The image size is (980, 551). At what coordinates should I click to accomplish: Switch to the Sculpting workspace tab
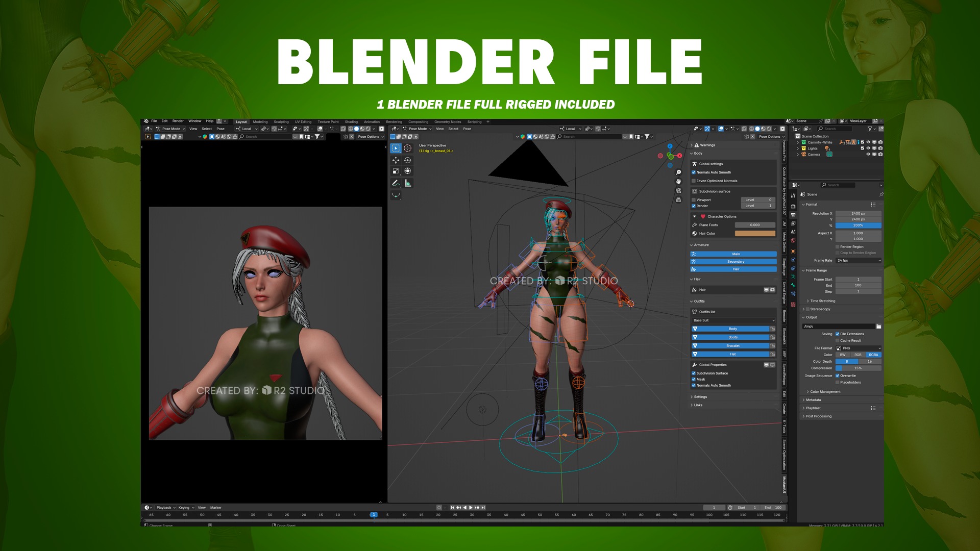(281, 122)
